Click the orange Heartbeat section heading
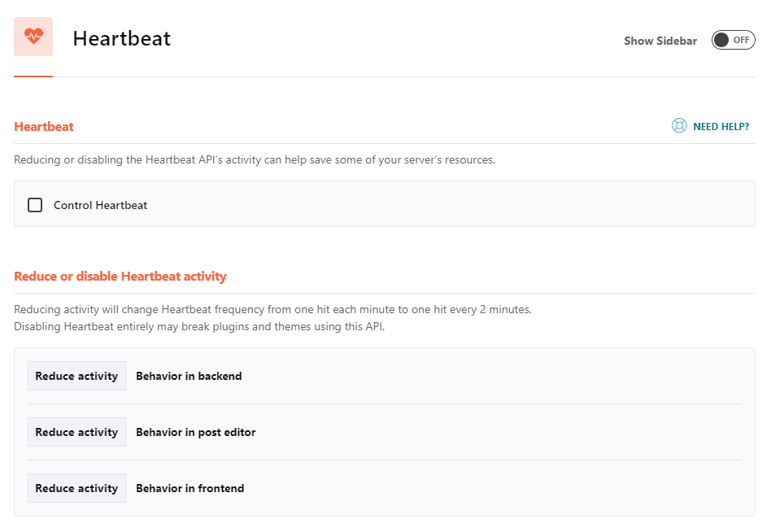Screen dimensions: 771x532 [44, 126]
